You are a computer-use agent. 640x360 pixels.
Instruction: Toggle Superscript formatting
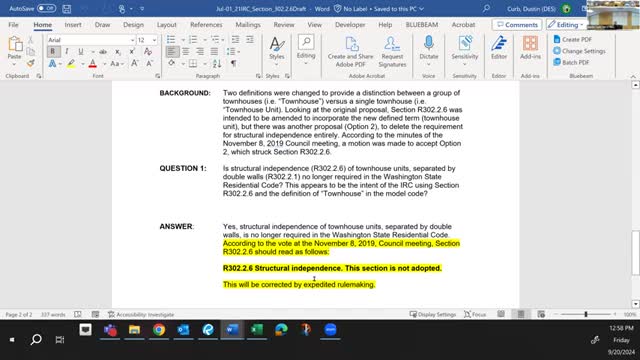(x=132, y=51)
